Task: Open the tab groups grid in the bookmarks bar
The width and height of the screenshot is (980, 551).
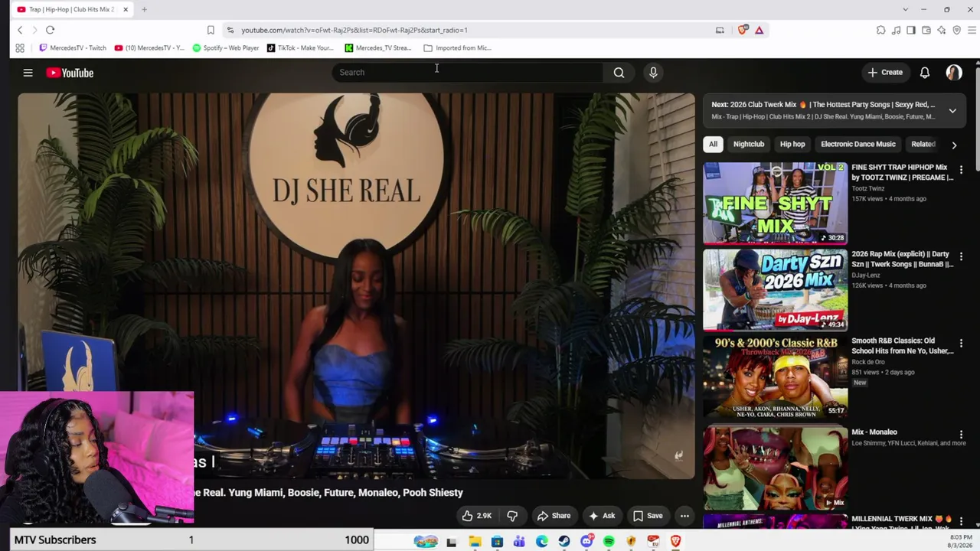Action: 20,47
